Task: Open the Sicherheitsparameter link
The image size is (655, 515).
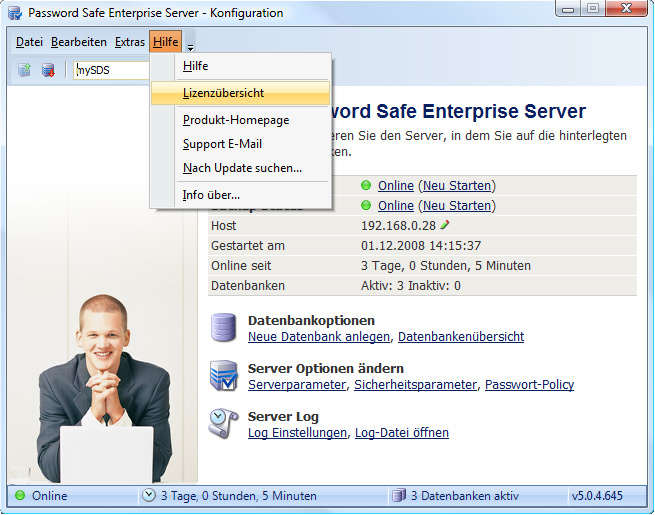Action: [x=415, y=385]
